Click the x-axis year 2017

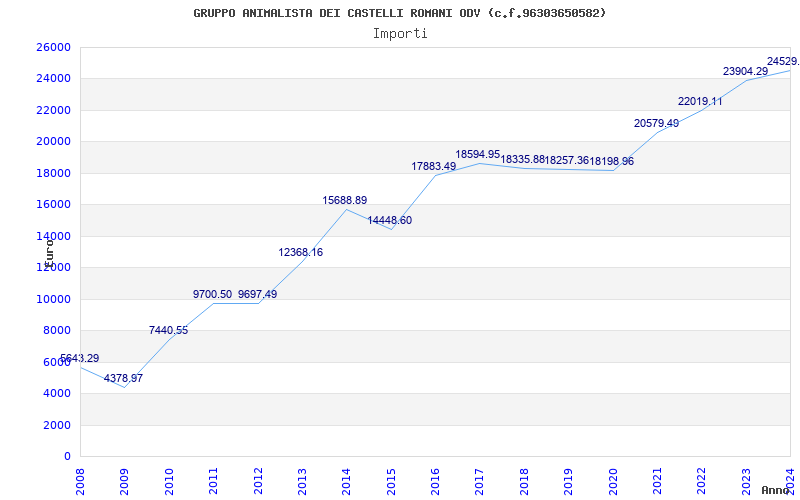[x=480, y=482]
